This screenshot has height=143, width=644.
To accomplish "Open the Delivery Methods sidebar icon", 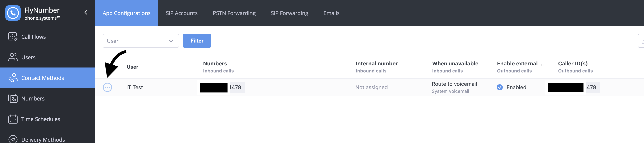I will point(13,139).
